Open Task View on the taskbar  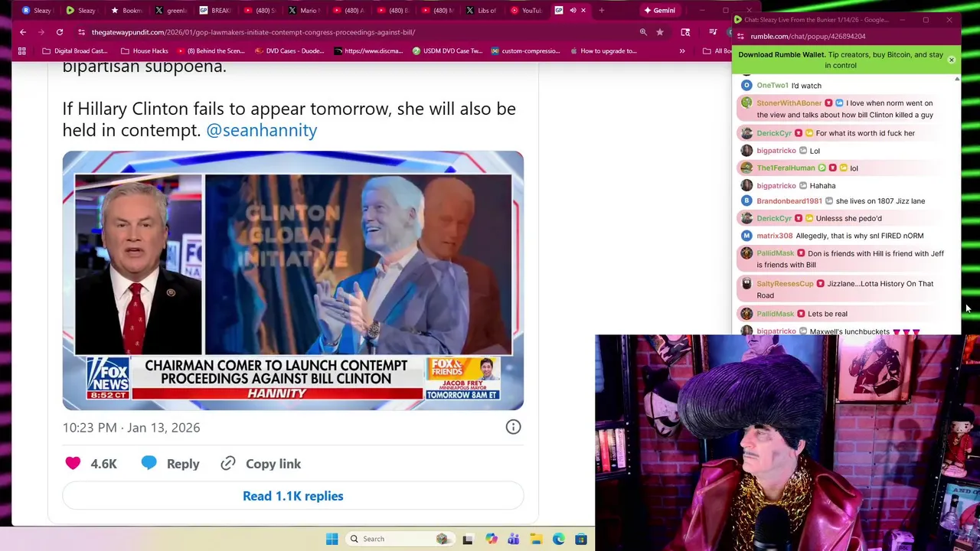(x=468, y=539)
